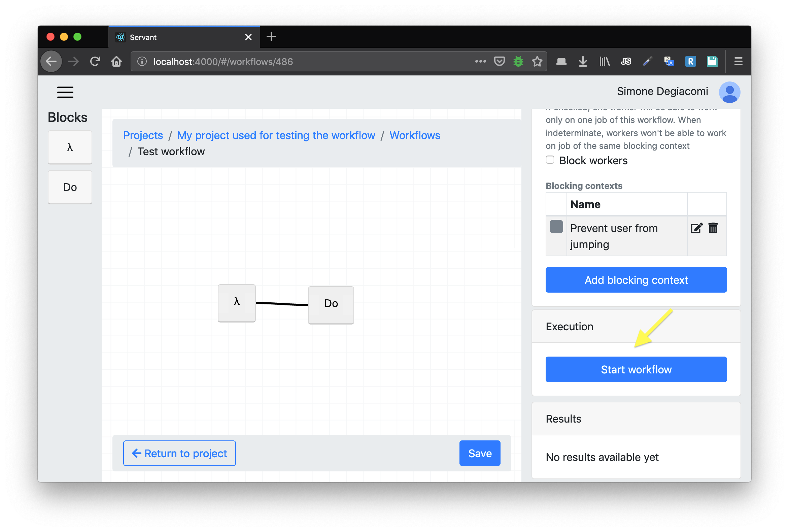Image resolution: width=789 pixels, height=532 pixels.
Task: Reload the browser page
Action: [95, 61]
